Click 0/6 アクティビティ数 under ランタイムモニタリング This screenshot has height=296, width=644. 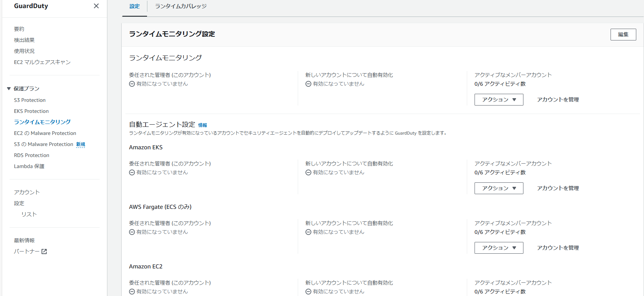(500, 84)
